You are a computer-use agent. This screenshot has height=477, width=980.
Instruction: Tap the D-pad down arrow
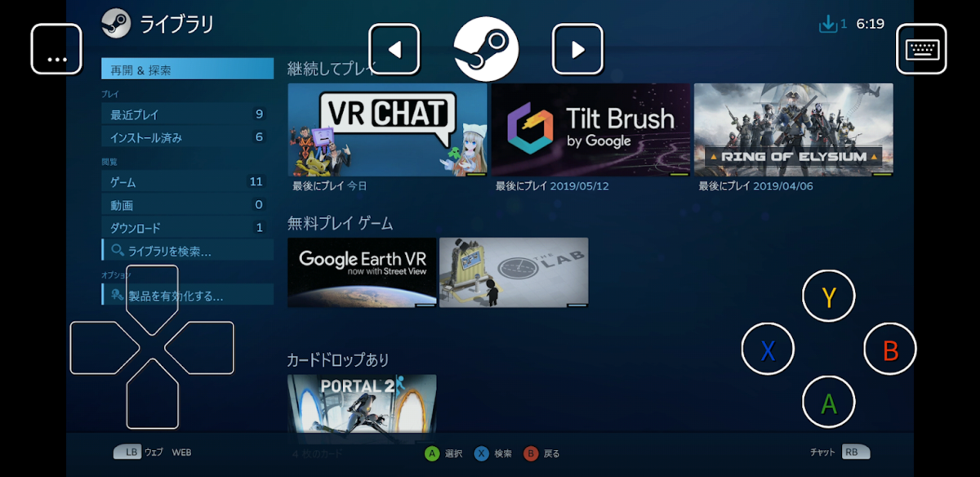tap(152, 395)
